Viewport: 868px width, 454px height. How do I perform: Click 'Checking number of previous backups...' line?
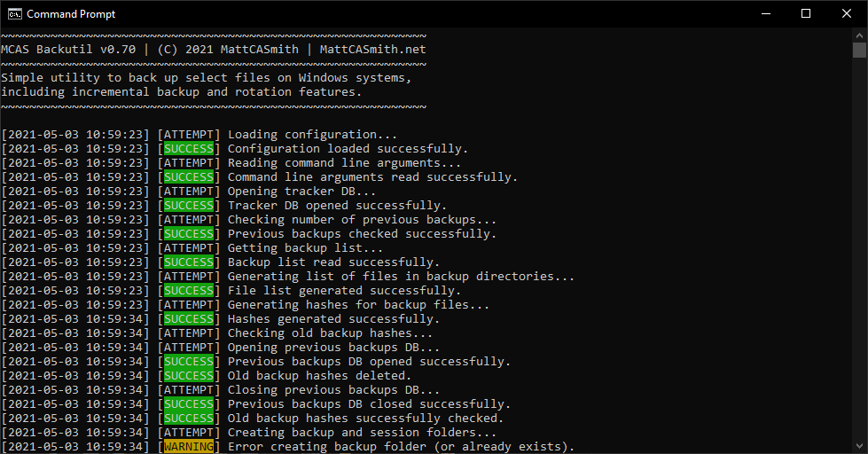click(362, 220)
